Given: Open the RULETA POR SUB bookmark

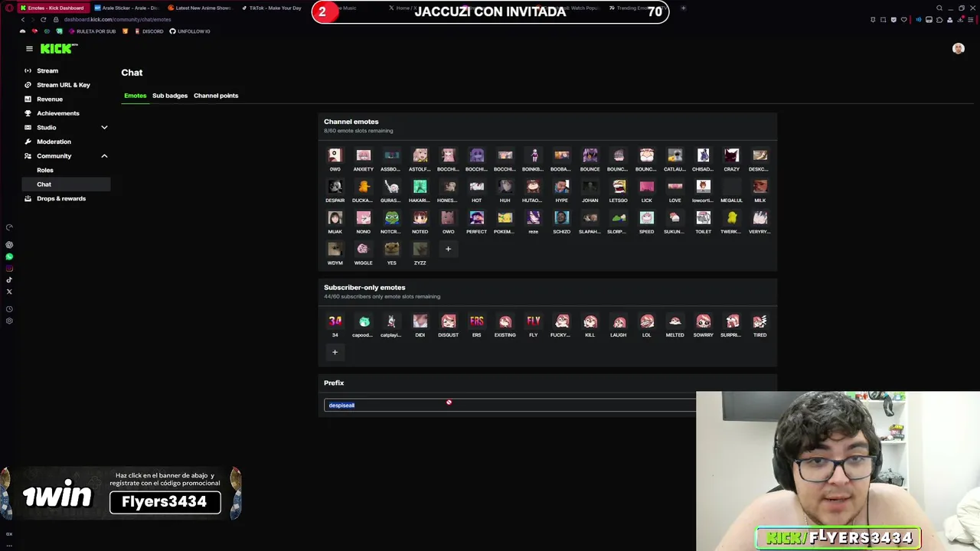Looking at the screenshot, I should 91,31.
